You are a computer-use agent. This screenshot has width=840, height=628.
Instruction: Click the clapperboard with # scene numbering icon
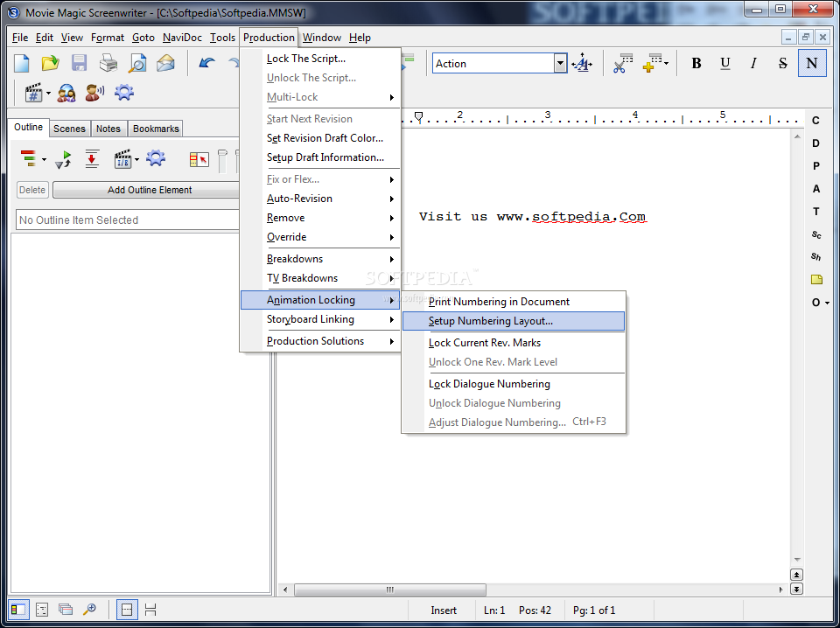[x=34, y=94]
